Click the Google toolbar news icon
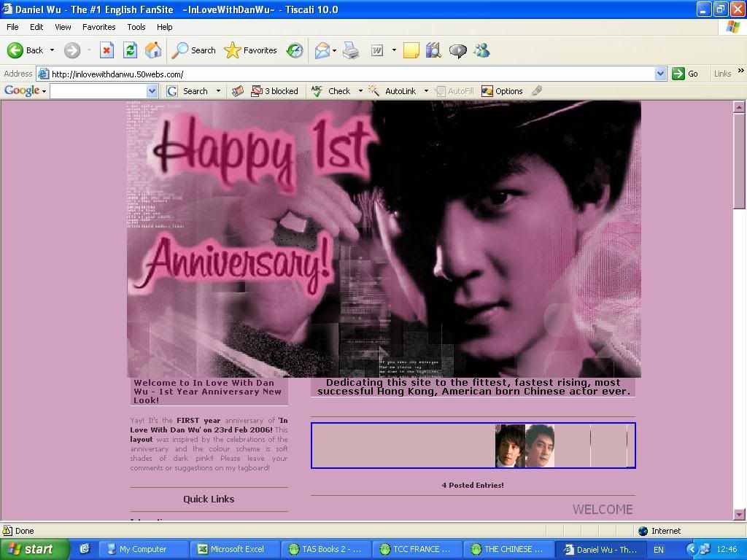 click(x=238, y=91)
